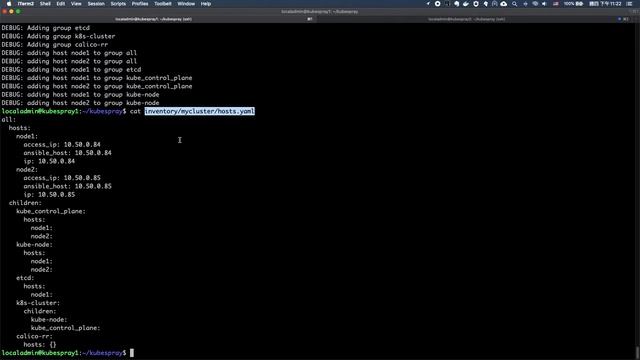Screen dimensions: 640x360
Task: Click the 'k8s-cluster:' line
Action: point(38,303)
